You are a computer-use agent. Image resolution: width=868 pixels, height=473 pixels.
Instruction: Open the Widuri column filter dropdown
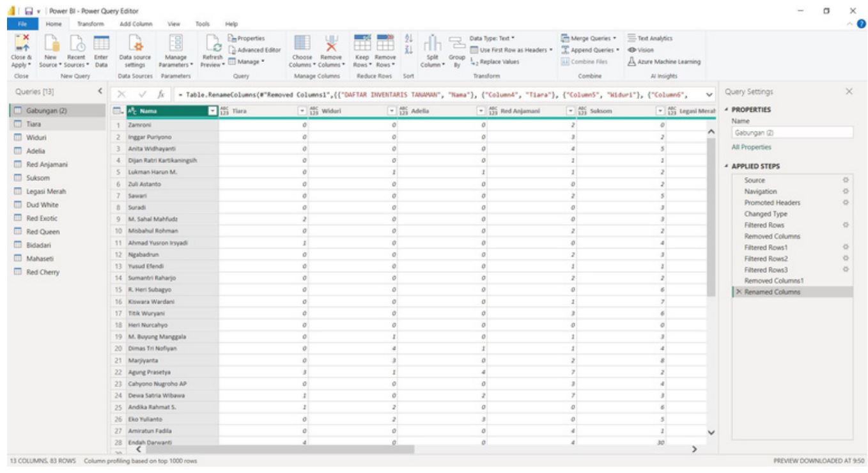(392, 111)
